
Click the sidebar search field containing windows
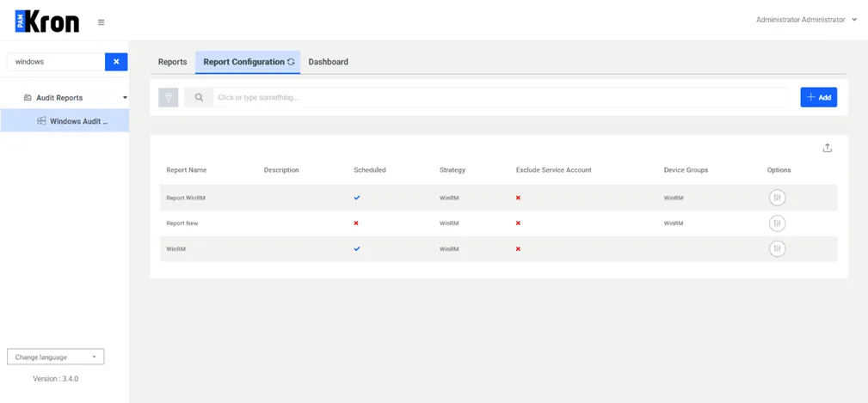click(x=56, y=62)
